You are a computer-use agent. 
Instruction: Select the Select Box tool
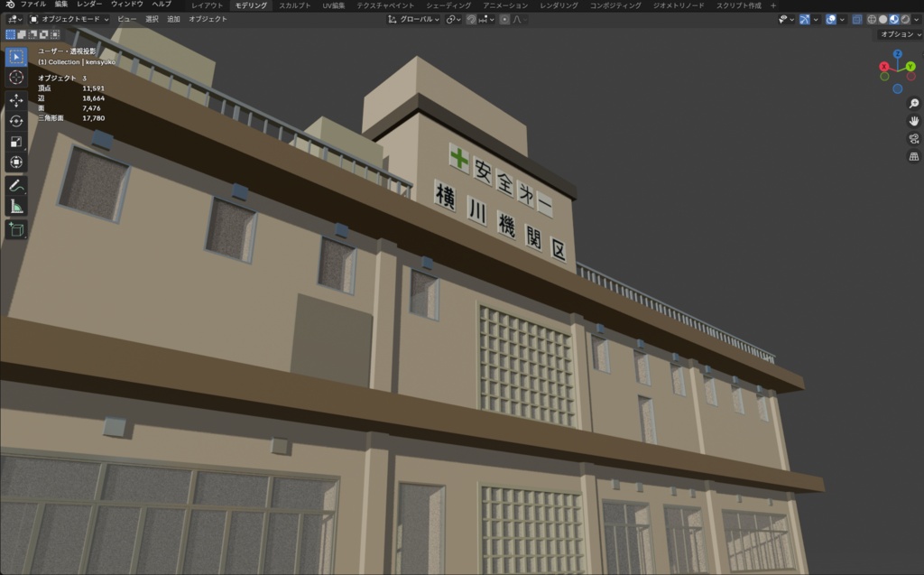16,57
